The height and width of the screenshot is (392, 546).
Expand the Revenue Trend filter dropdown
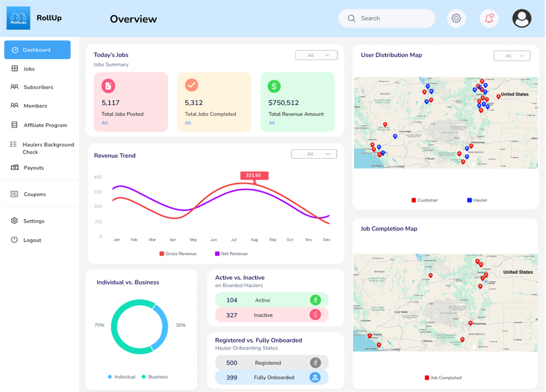[313, 154]
